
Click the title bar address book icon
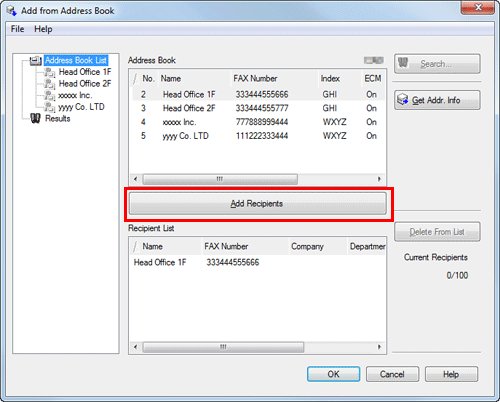coord(12,11)
